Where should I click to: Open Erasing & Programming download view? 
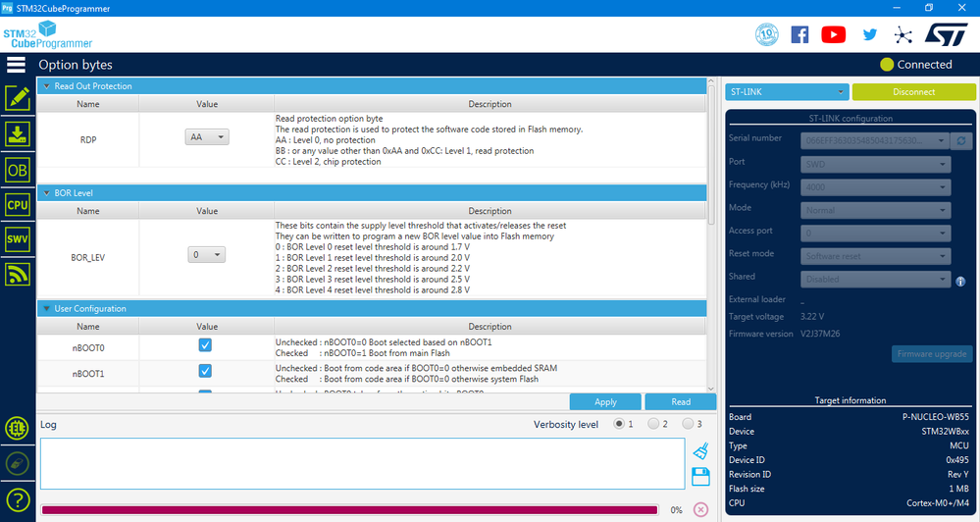pyautogui.click(x=18, y=134)
